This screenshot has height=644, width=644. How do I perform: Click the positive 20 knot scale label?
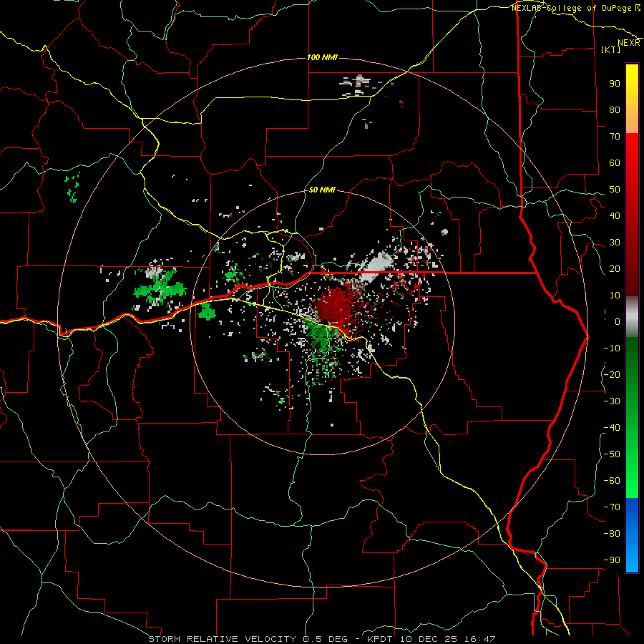(615, 268)
